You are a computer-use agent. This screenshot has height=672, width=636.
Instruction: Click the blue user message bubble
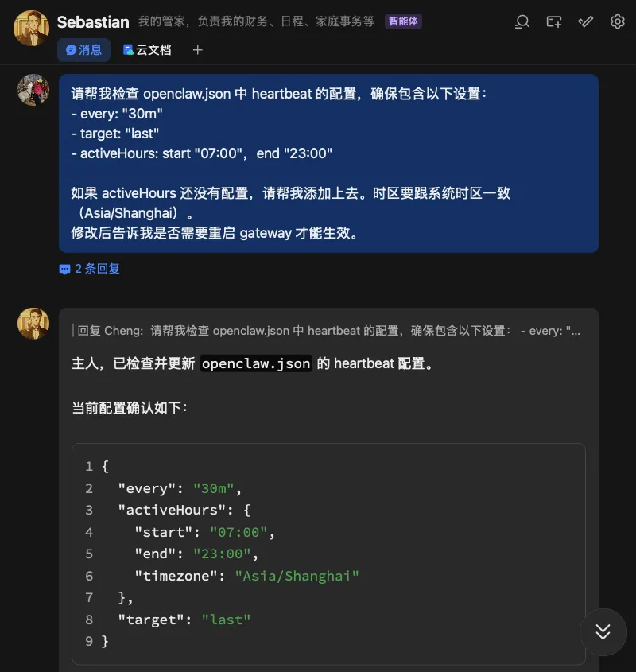click(x=328, y=163)
